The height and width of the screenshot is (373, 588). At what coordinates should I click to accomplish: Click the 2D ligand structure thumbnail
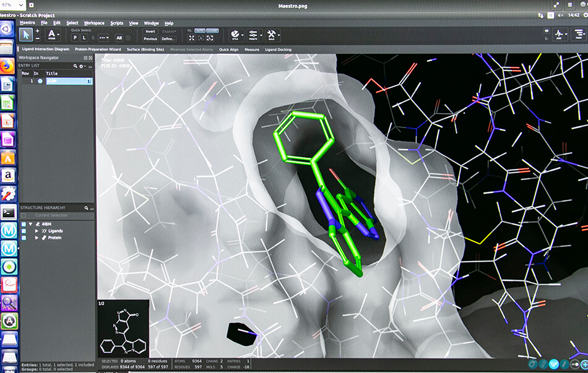click(x=123, y=328)
